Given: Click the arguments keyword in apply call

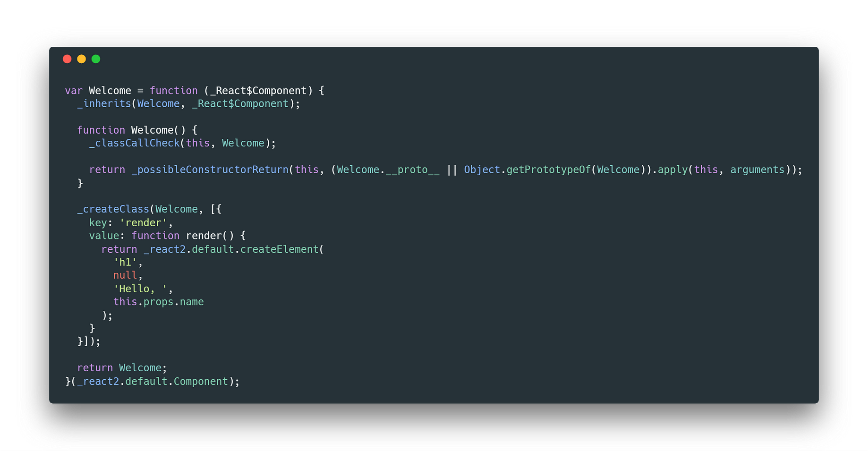Looking at the screenshot, I should (x=757, y=170).
